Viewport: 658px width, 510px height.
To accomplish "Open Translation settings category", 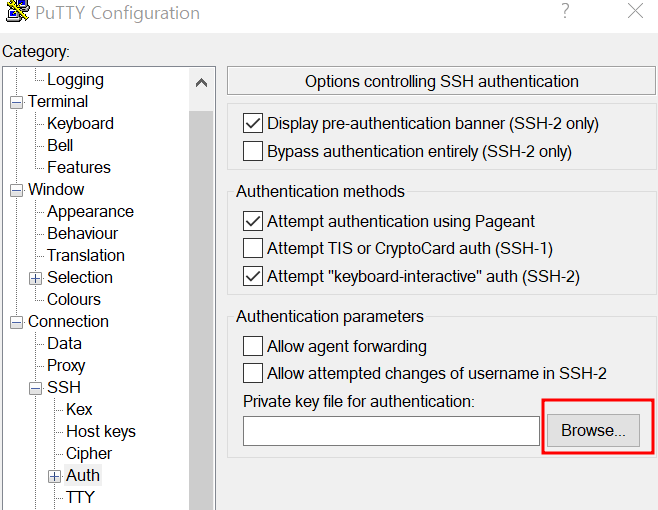I will point(86,255).
